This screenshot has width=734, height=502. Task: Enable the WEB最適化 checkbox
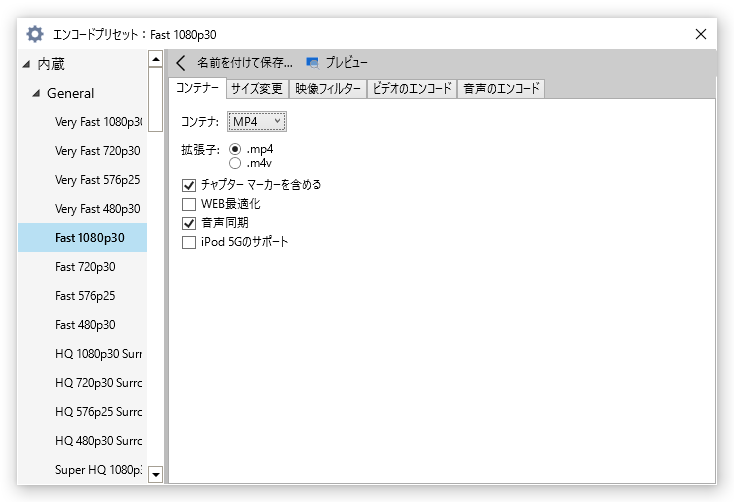point(189,204)
